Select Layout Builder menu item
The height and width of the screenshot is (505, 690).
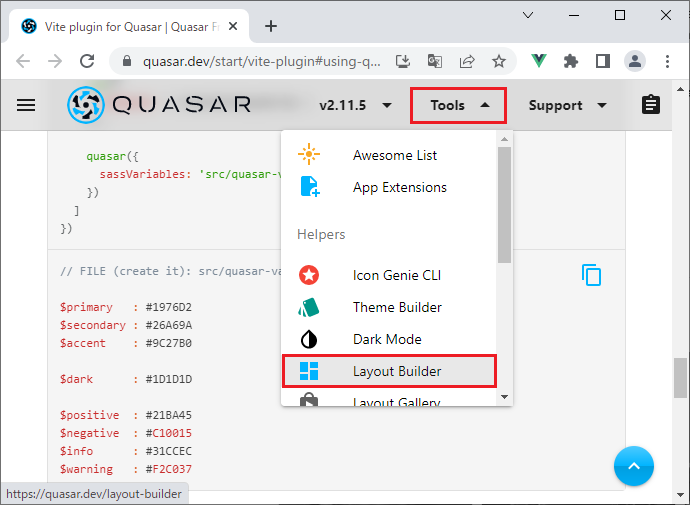(x=389, y=371)
